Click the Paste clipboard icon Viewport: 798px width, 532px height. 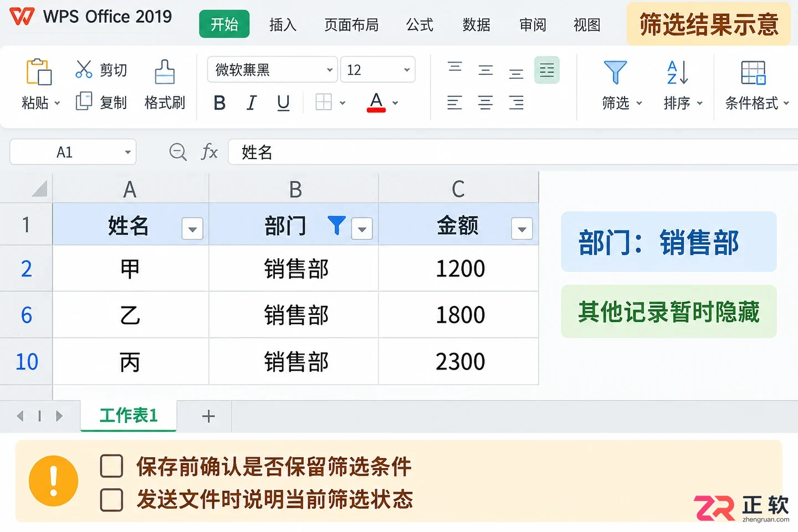click(39, 71)
